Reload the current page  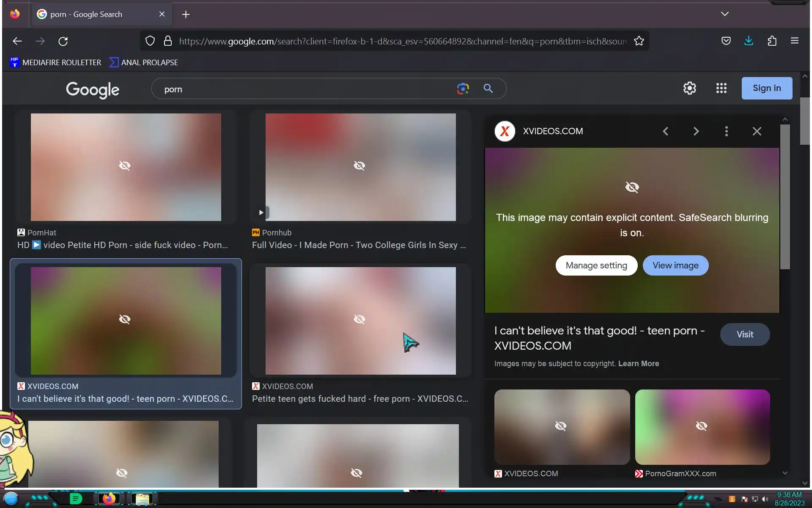63,41
